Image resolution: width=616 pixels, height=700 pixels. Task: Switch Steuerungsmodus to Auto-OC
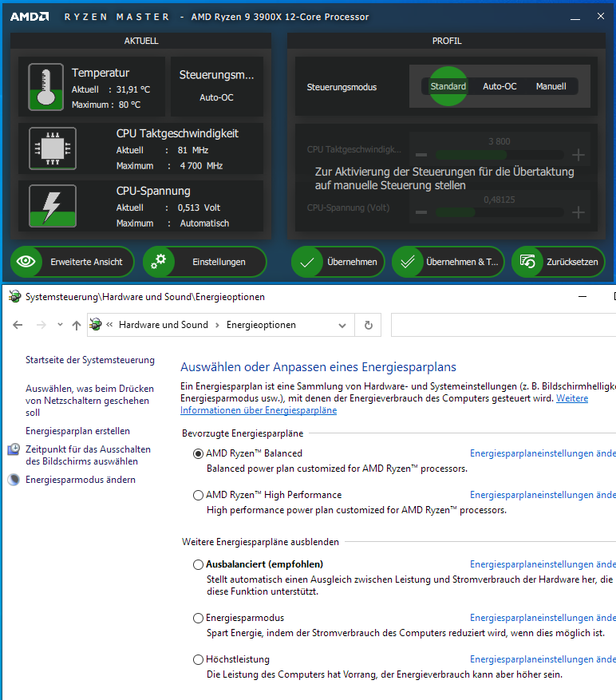(500, 86)
